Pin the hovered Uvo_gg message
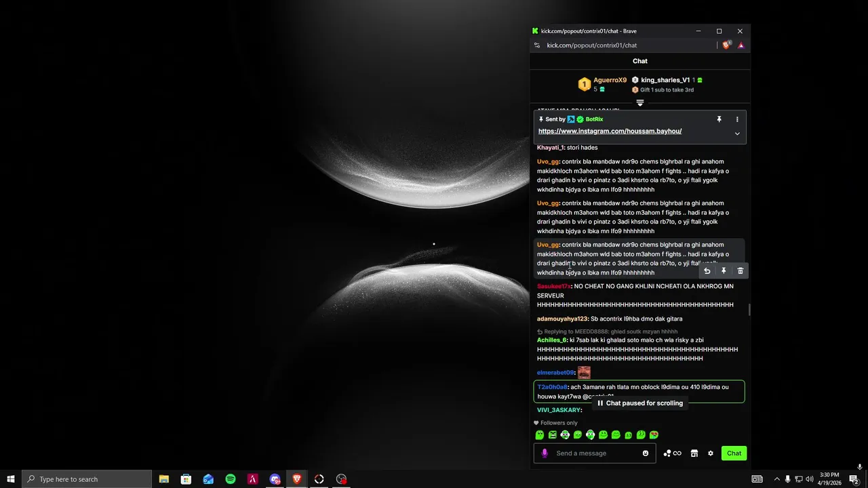This screenshot has height=488, width=868. tap(724, 271)
